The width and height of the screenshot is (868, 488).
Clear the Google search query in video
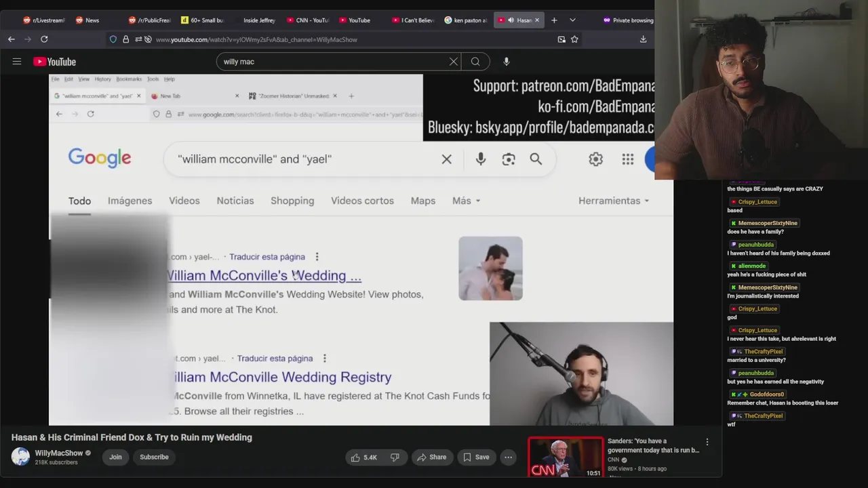pyautogui.click(x=447, y=159)
